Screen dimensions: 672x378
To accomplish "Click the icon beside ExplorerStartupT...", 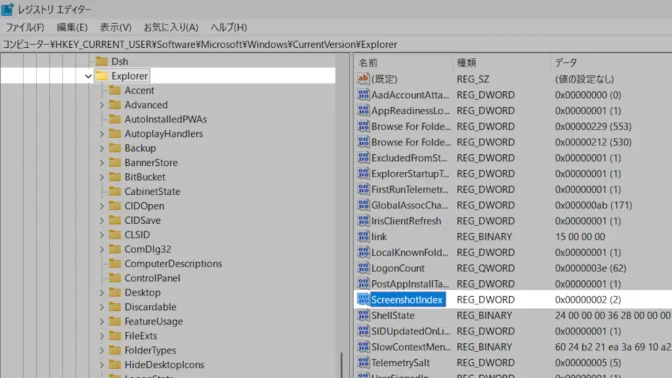I will coord(363,174).
